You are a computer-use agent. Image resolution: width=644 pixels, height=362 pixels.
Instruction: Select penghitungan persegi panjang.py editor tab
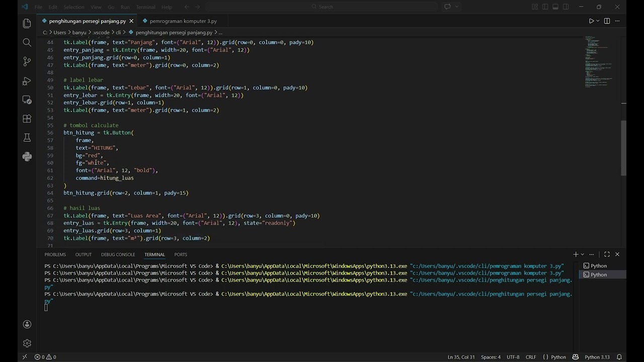[x=87, y=21]
